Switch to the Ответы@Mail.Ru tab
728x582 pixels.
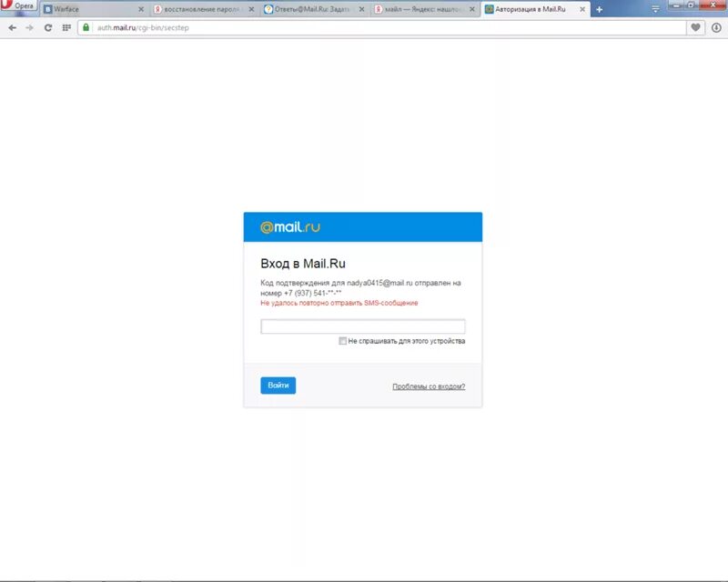click(314, 9)
